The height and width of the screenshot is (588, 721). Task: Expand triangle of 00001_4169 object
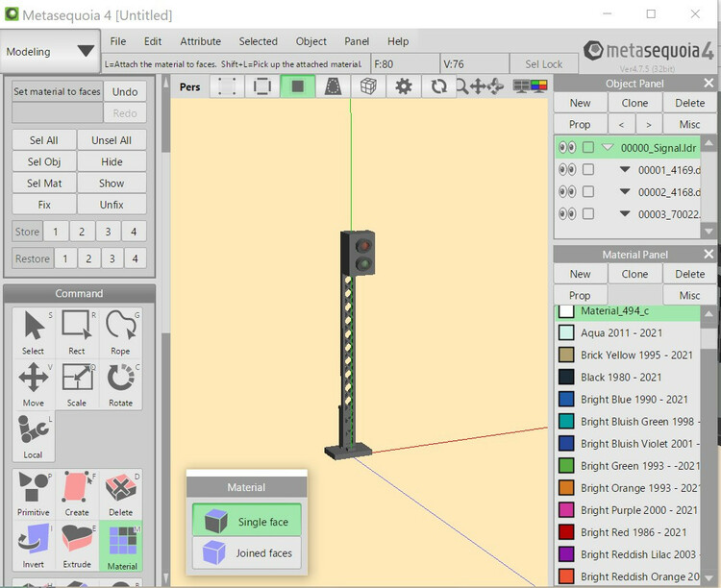pyautogui.click(x=625, y=169)
